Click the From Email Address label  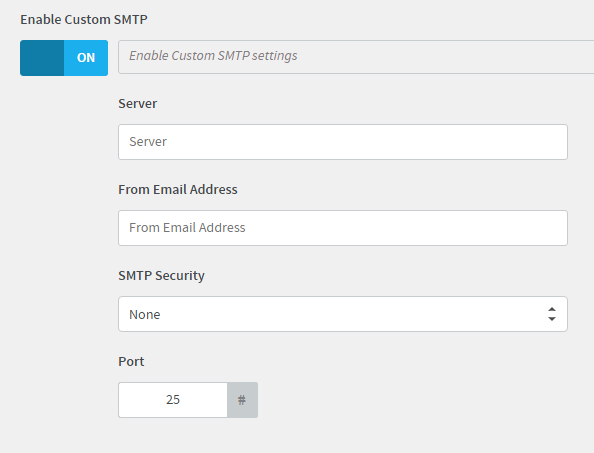(178, 189)
